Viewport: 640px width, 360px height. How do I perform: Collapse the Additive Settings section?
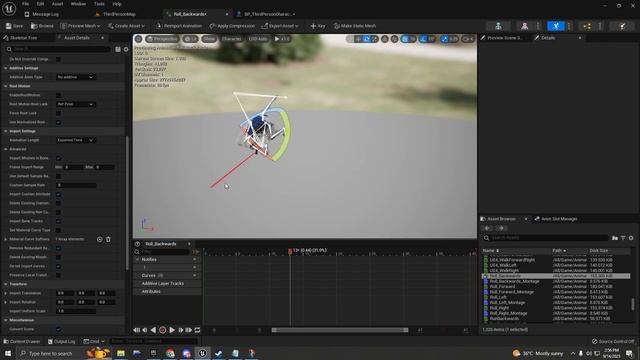coord(6,68)
